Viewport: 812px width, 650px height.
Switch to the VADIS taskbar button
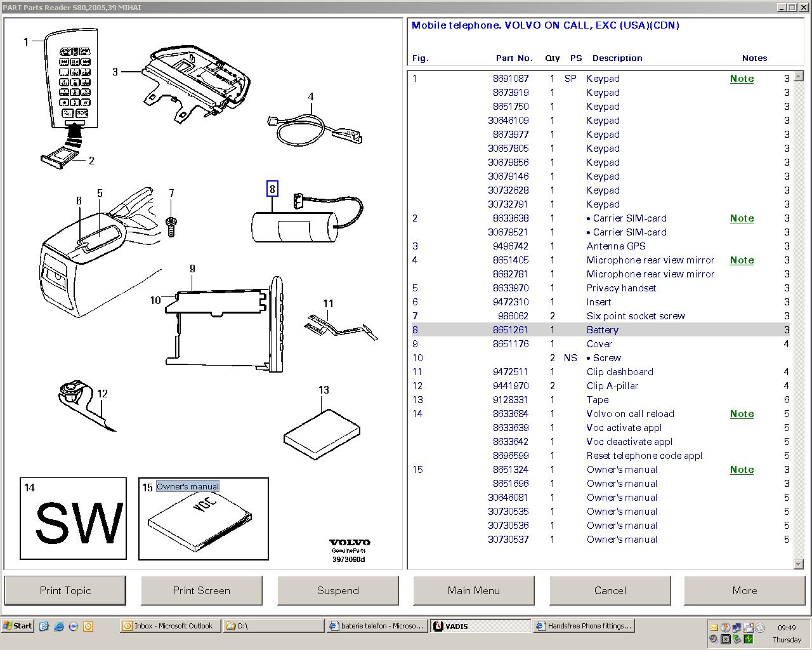coord(481,626)
